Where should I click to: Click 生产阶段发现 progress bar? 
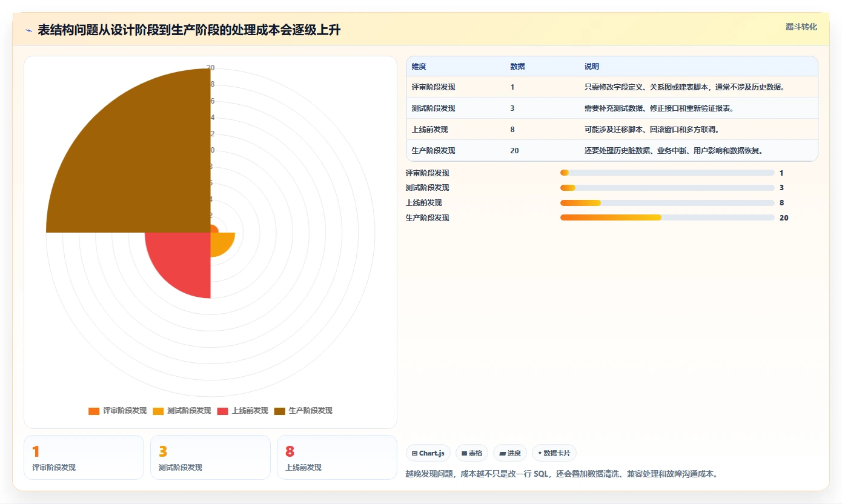coord(668,217)
